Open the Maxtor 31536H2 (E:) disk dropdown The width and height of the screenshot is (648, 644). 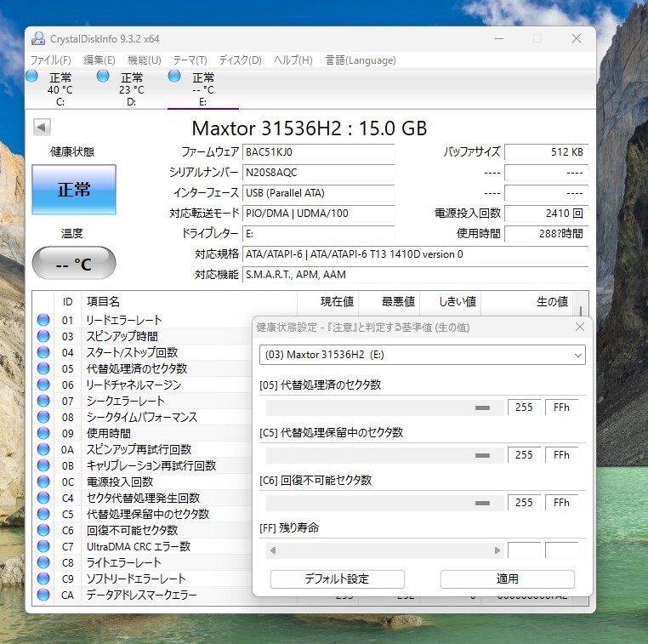click(423, 355)
